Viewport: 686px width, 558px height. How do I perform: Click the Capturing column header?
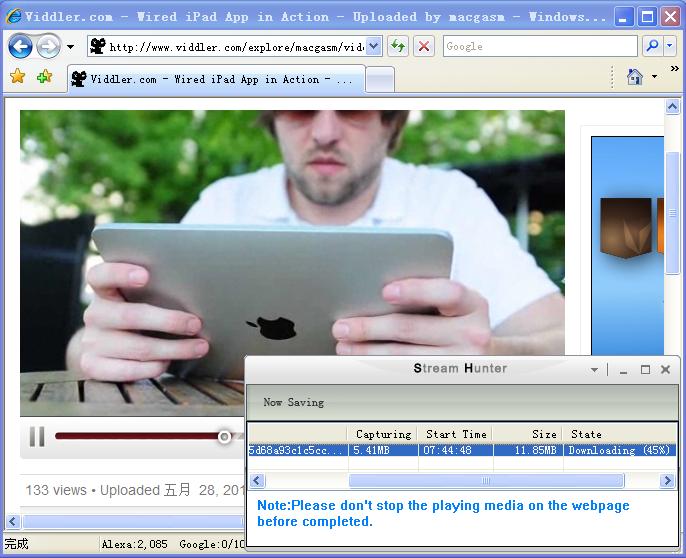(383, 434)
